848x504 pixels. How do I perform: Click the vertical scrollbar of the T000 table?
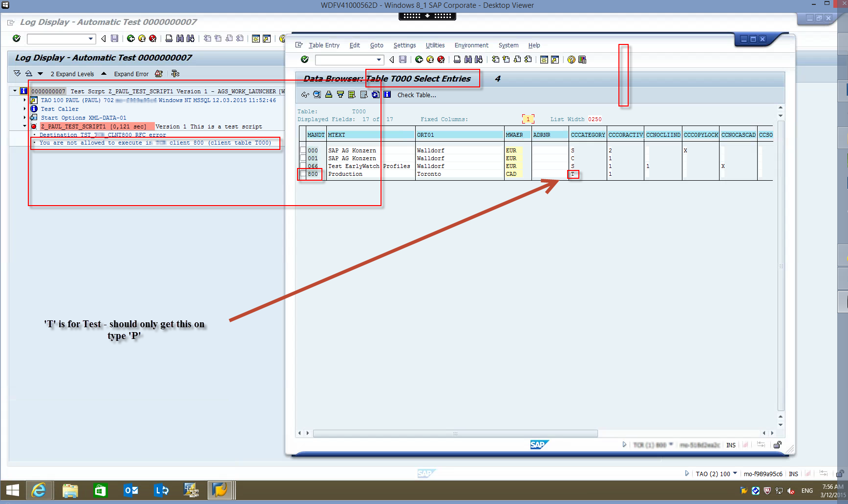click(781, 266)
